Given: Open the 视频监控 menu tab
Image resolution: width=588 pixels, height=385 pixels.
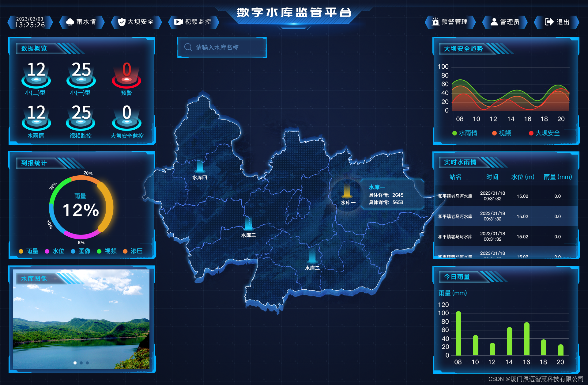Looking at the screenshot, I should [x=198, y=22].
